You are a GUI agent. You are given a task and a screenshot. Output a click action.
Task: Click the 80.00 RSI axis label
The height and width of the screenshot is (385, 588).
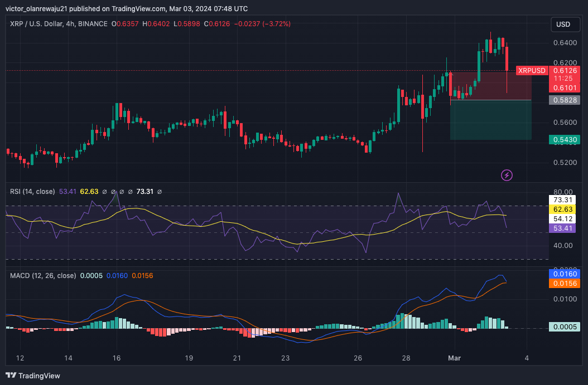pos(563,192)
